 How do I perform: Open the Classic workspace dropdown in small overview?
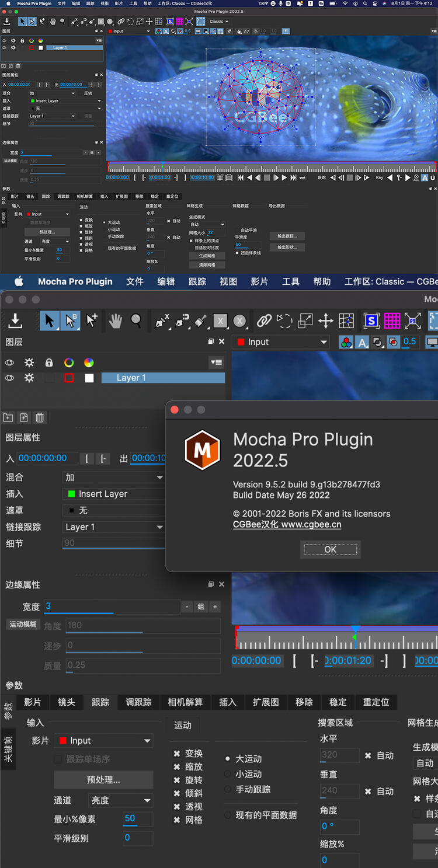pyautogui.click(x=219, y=22)
